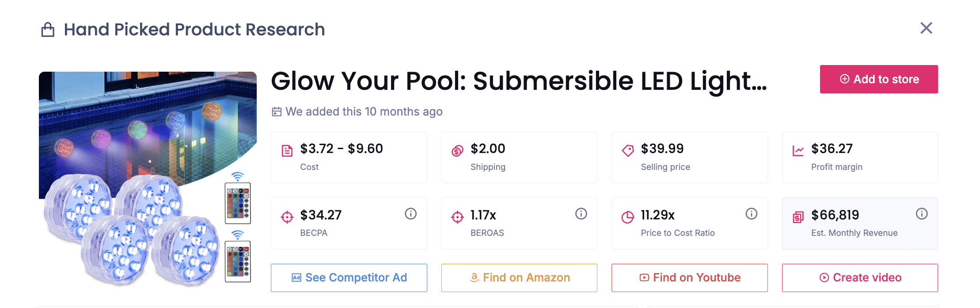This screenshot has height=308, width=980.
Task: Click the Selling price tag icon
Action: (x=627, y=151)
